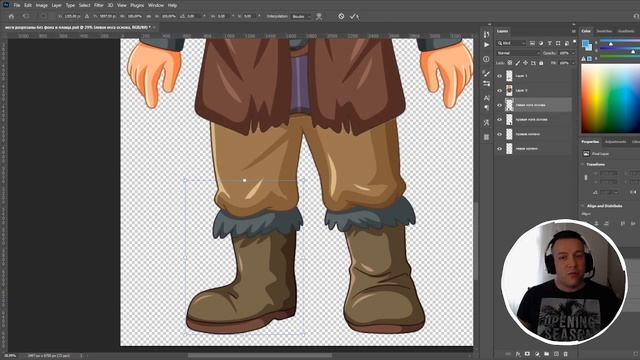Image resolution: width=640 pixels, height=360 pixels.
Task: Open the Character panel icon in dock
Action: click(486, 98)
